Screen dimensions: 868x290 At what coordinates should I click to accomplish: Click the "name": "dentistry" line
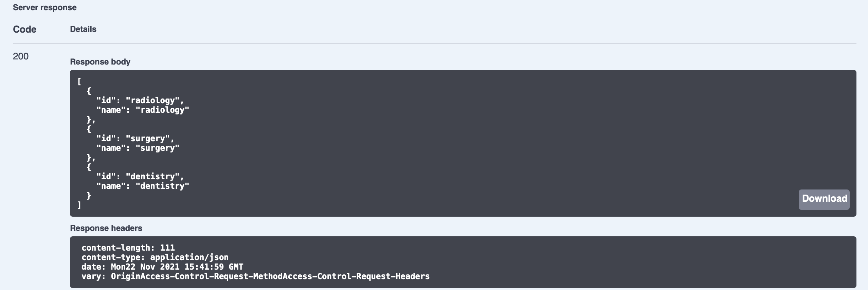pyautogui.click(x=143, y=186)
